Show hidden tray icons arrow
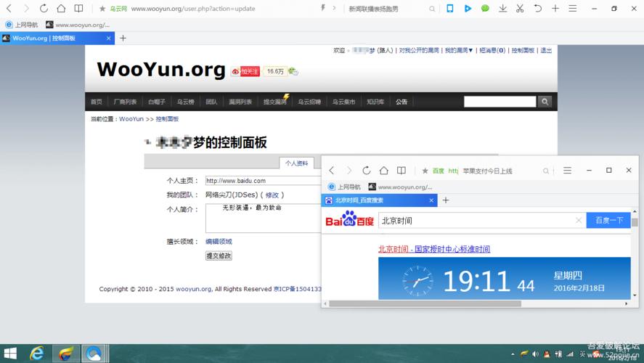 coord(513,354)
